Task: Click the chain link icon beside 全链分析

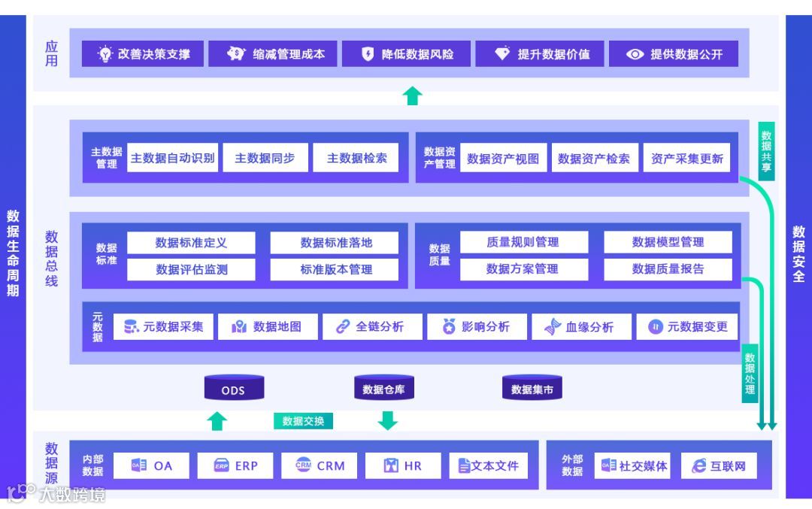Action: pos(343,327)
